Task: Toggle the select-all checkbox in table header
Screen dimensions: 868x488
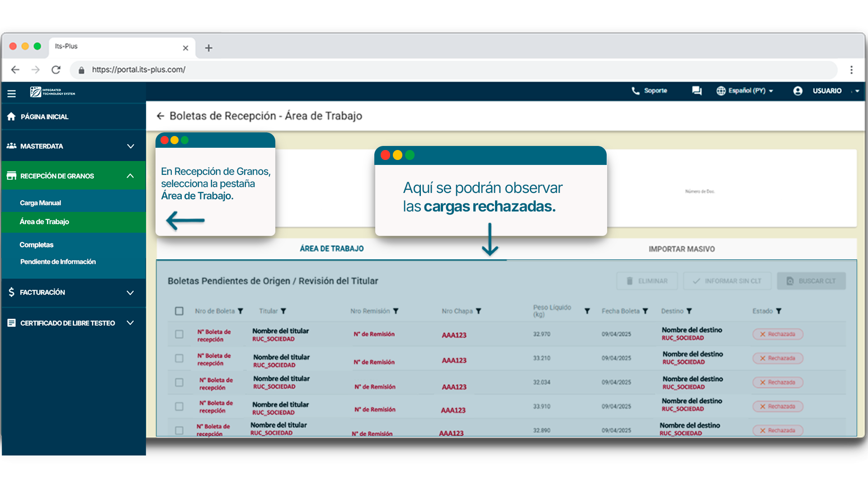Action: click(x=179, y=311)
